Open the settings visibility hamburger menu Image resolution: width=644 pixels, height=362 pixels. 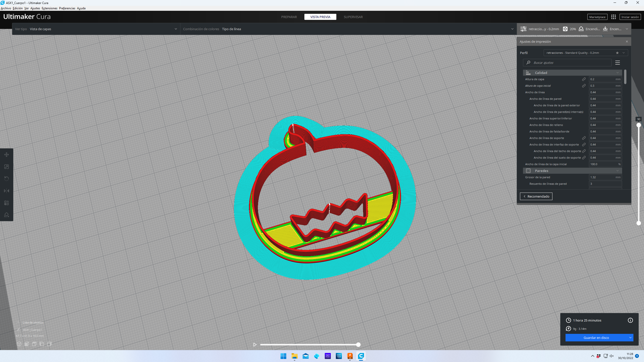(x=617, y=63)
